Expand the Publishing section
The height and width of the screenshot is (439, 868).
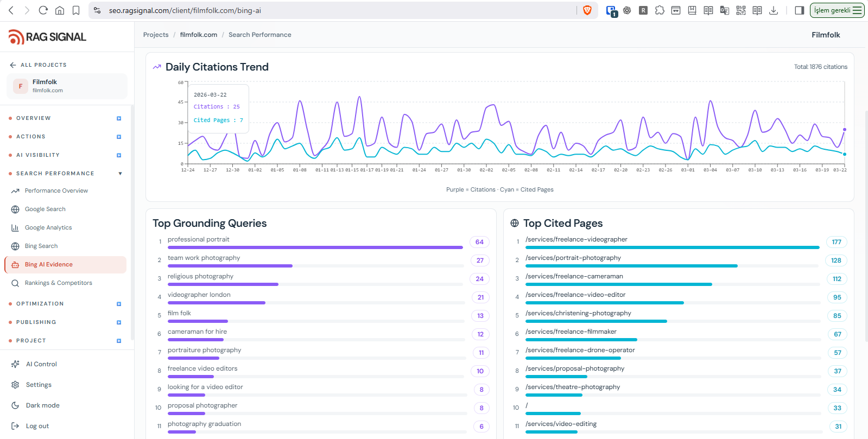coord(65,322)
